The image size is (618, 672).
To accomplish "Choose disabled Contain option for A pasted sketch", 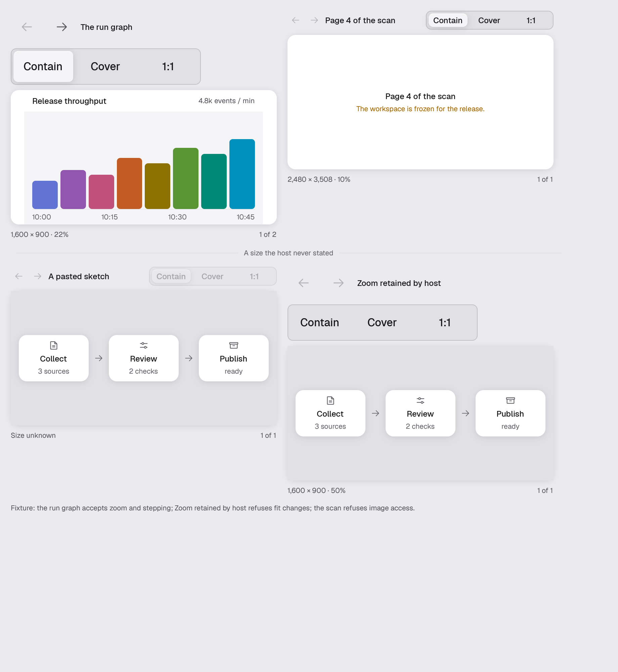I will coord(171,277).
